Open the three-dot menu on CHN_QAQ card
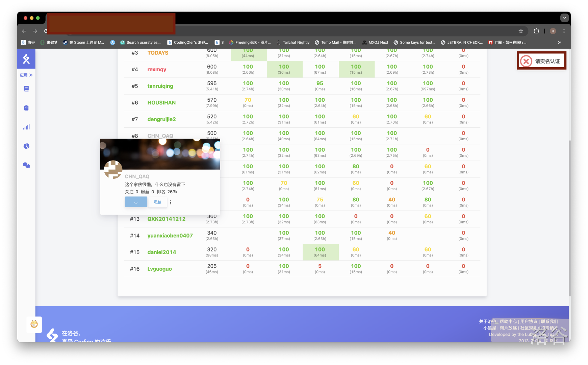Viewport: 588px width, 365px height. tap(171, 202)
